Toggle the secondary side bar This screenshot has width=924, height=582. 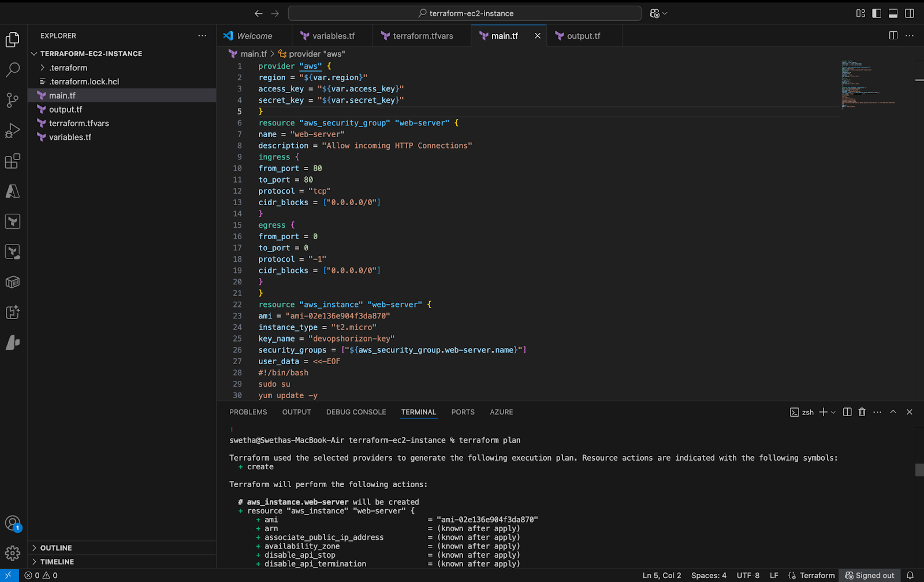(910, 13)
